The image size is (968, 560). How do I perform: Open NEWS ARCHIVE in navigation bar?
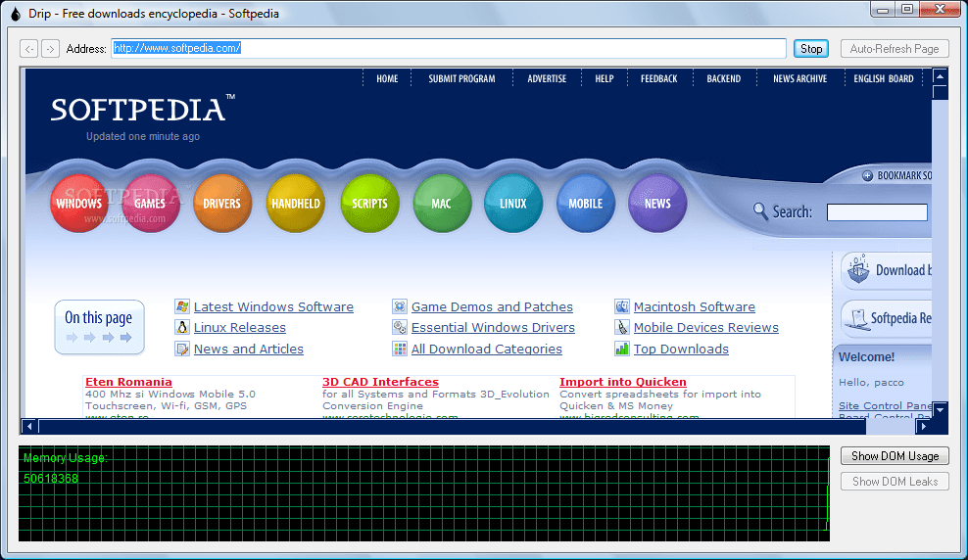[800, 79]
